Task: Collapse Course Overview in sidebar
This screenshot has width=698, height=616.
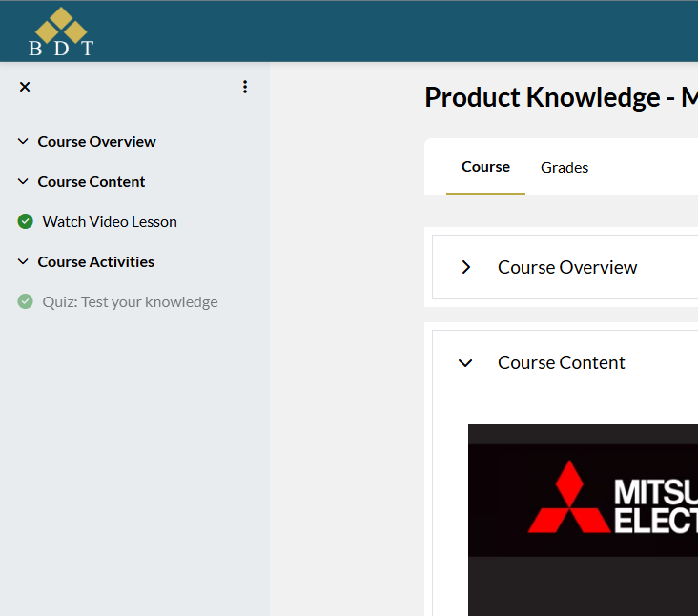Action: 23,141
